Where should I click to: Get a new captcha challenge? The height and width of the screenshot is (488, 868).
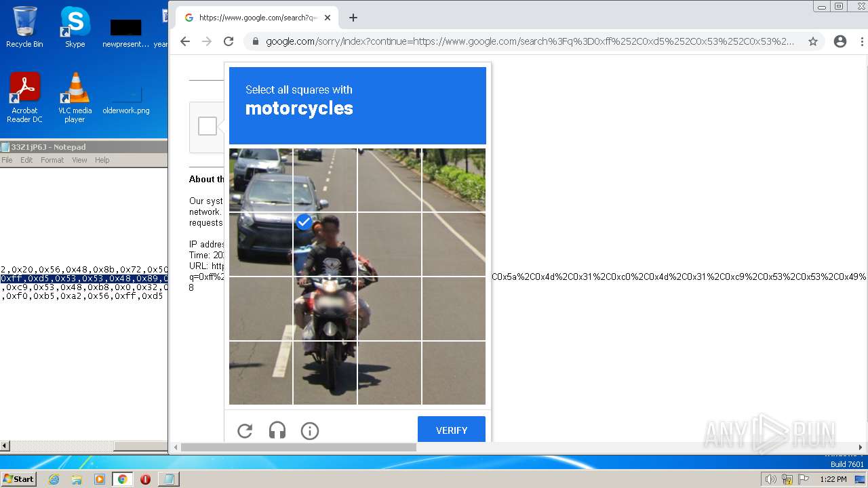245,430
